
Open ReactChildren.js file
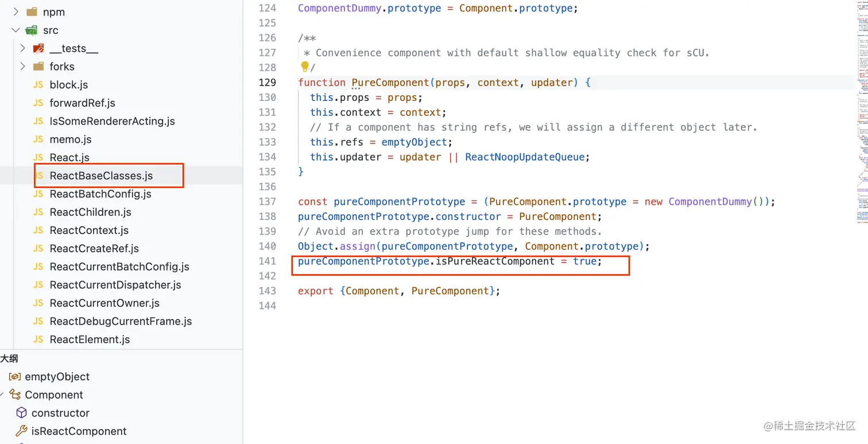pyautogui.click(x=91, y=212)
